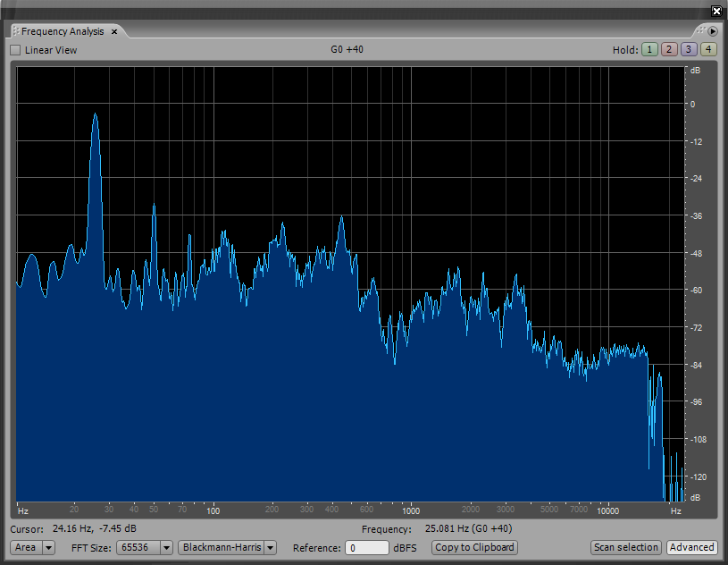728x565 pixels.
Task: Close the floating window with X button
Action: (x=715, y=11)
